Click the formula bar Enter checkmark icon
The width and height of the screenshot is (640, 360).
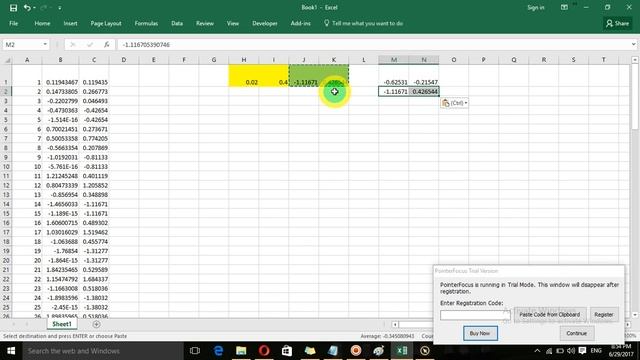click(89, 44)
